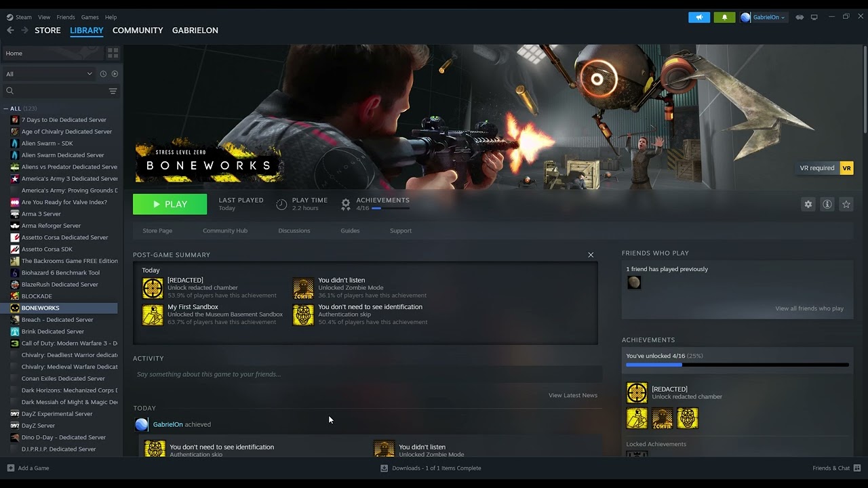
Task: Open the Games menu
Action: pyautogui.click(x=90, y=17)
